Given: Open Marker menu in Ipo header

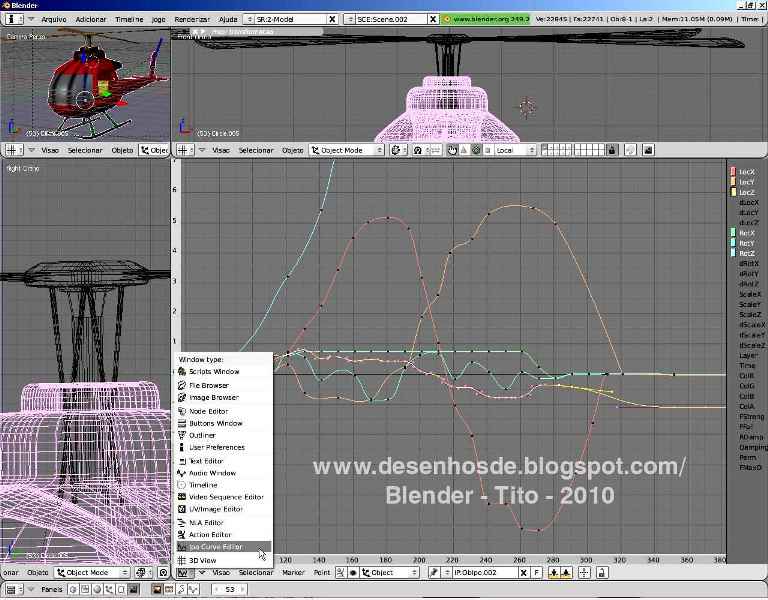Looking at the screenshot, I should click(x=293, y=573).
